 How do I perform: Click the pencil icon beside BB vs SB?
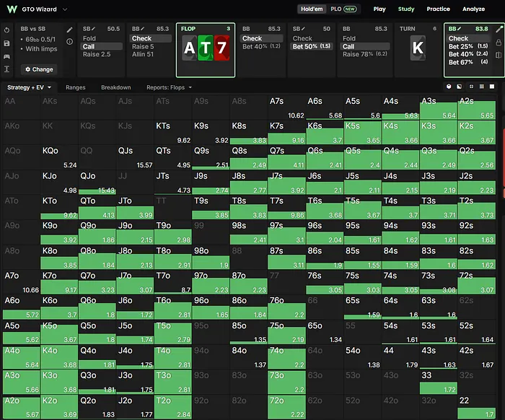pos(69,30)
